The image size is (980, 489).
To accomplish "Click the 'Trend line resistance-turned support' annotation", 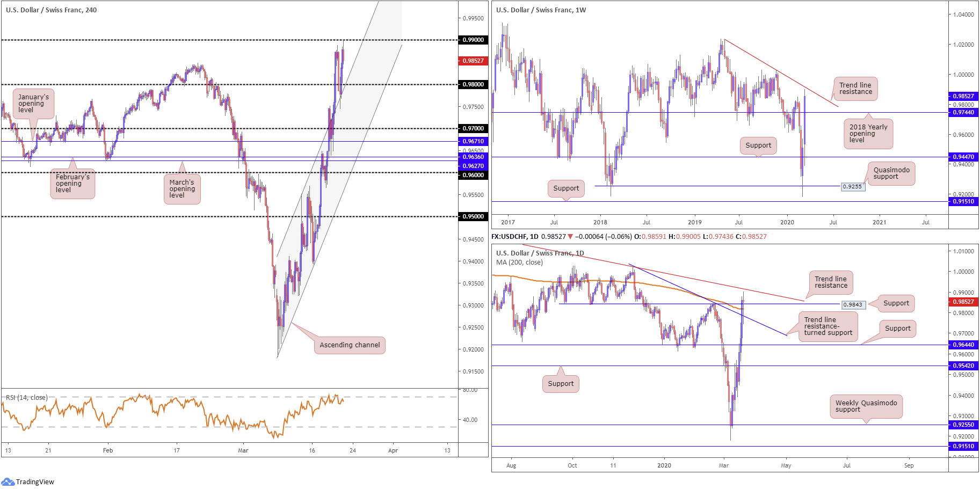I will (828, 326).
